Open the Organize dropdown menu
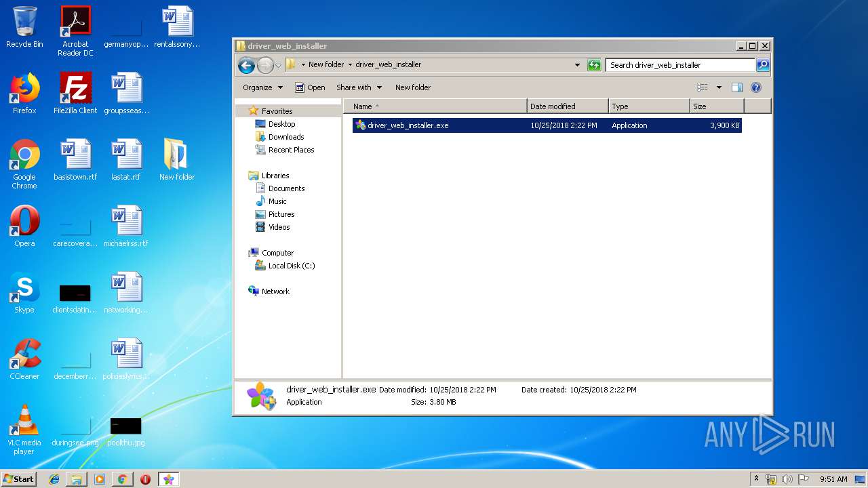Viewport: 868px width, 488px height. (262, 87)
